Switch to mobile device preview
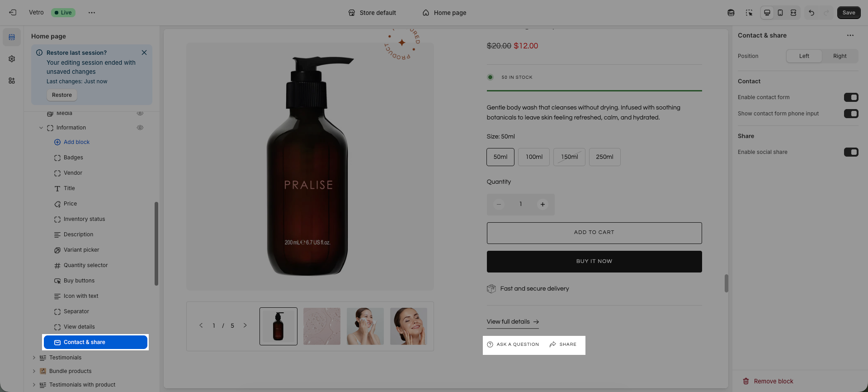The image size is (868, 392). click(780, 13)
